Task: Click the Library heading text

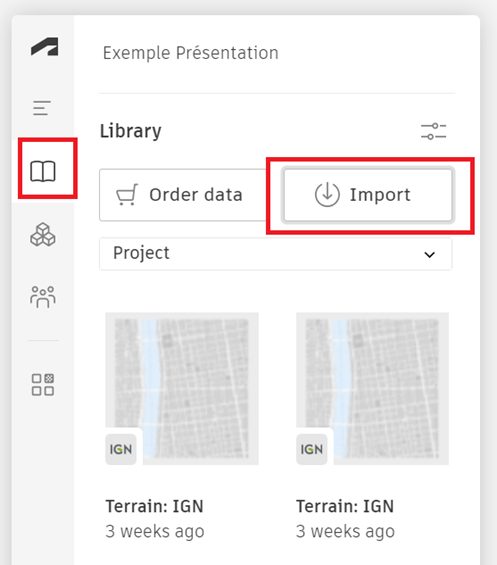Action: click(130, 131)
